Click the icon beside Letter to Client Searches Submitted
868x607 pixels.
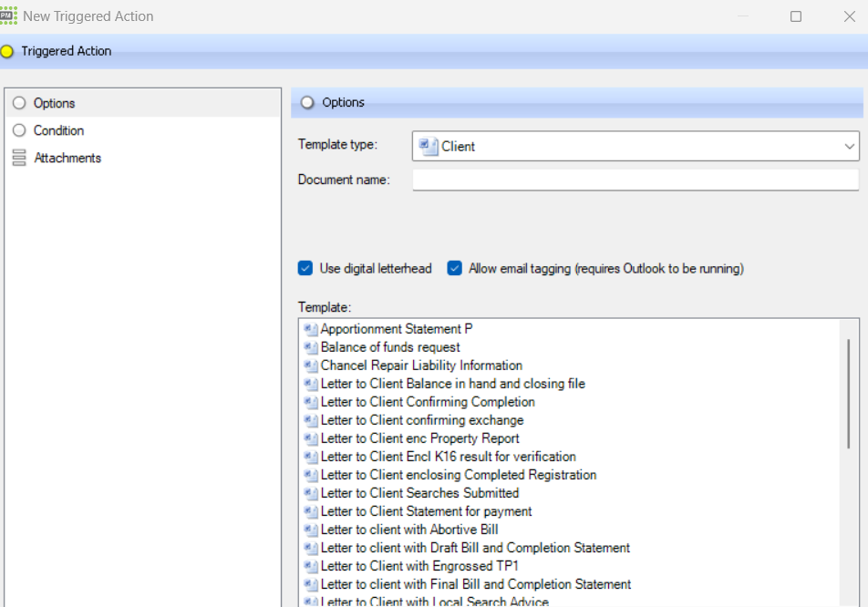310,493
